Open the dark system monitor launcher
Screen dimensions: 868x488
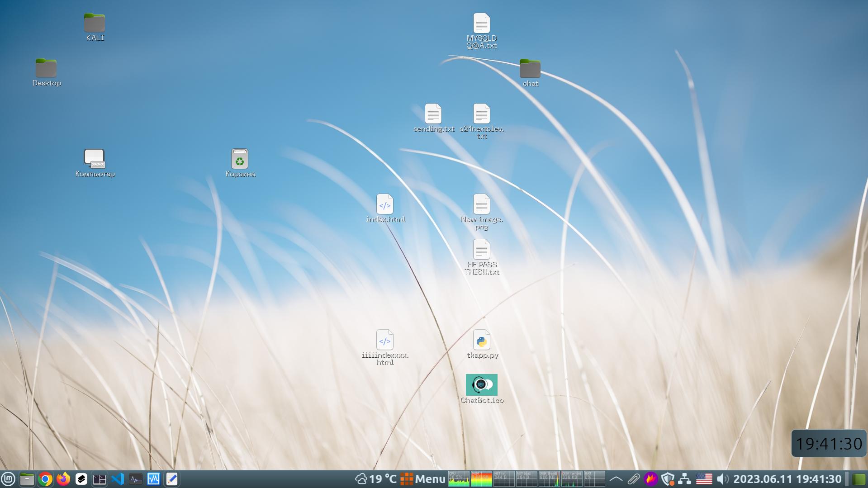click(136, 479)
